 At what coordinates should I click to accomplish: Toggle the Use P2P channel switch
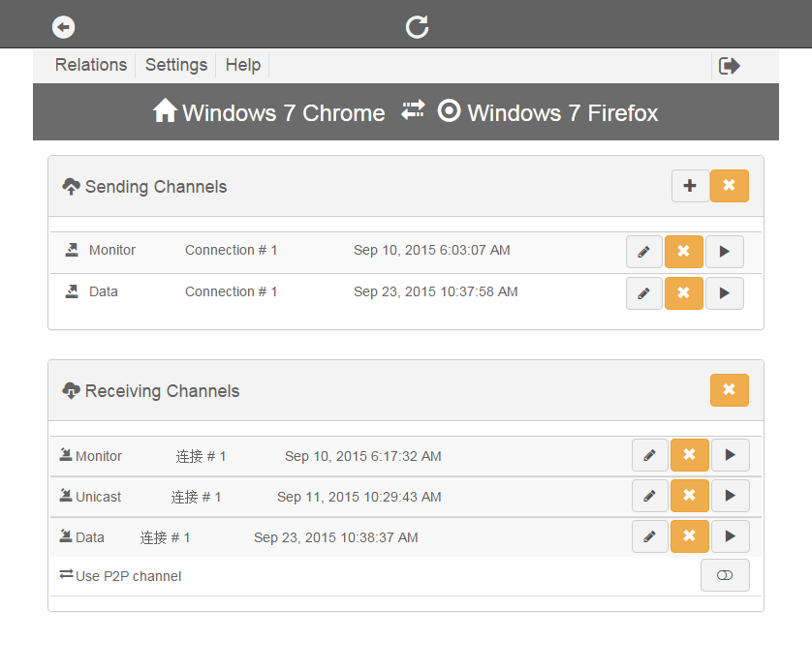click(x=724, y=575)
